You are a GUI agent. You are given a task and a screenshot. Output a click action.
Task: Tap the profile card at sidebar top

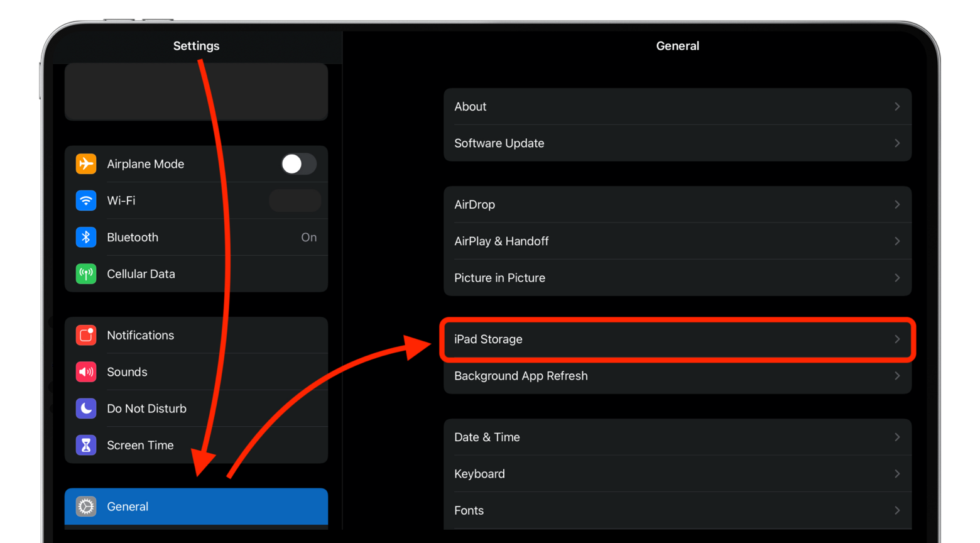pyautogui.click(x=196, y=92)
